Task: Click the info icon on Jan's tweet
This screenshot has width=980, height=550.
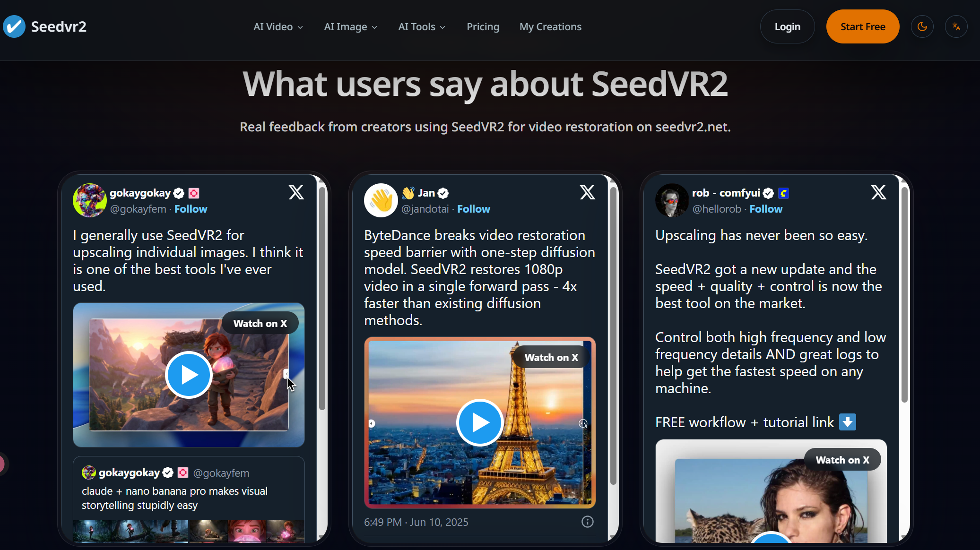Action: (587, 522)
